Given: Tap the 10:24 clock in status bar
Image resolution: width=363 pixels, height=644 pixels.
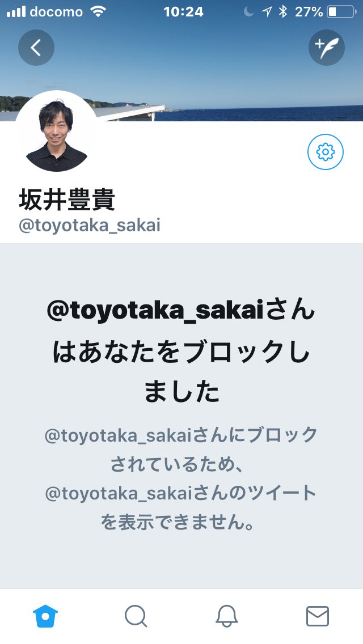Looking at the screenshot, I should (183, 12).
